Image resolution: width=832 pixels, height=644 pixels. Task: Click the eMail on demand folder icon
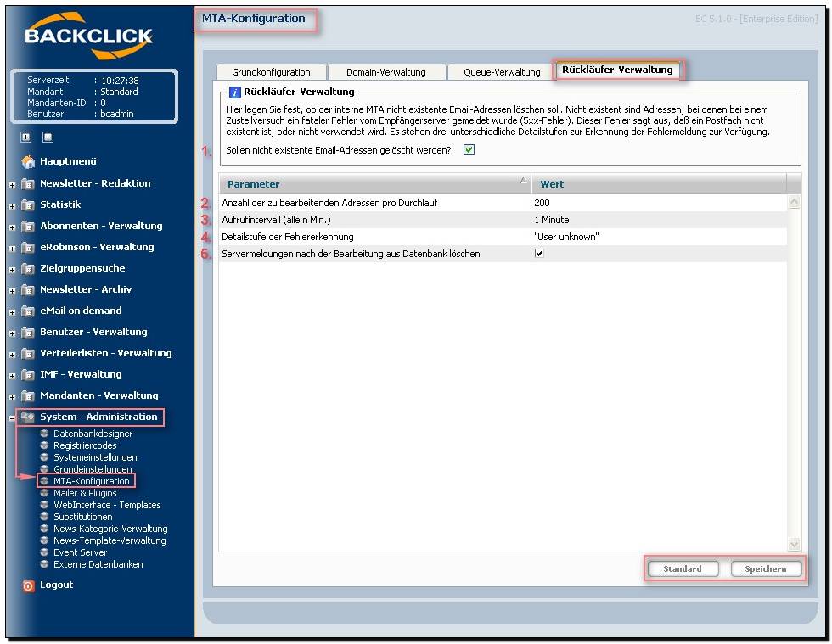(x=27, y=311)
